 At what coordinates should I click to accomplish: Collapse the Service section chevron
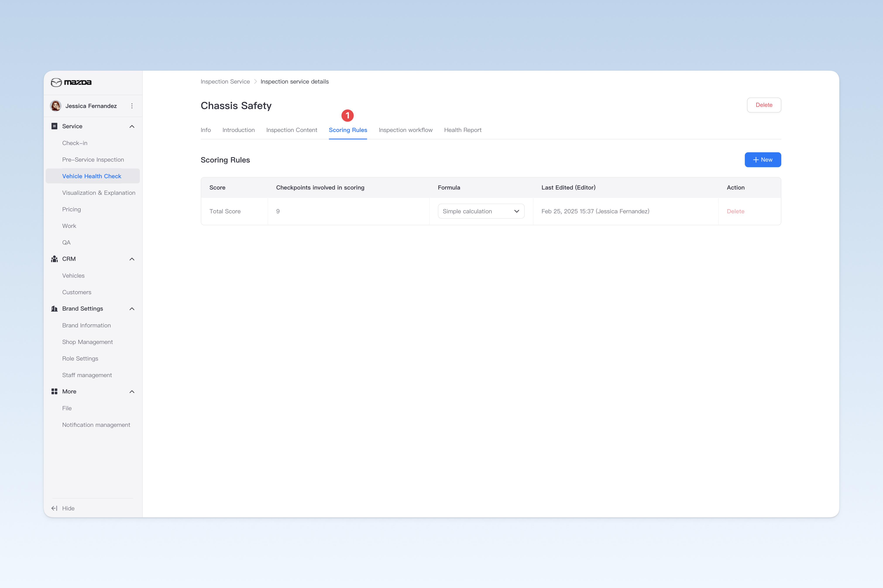click(x=132, y=126)
